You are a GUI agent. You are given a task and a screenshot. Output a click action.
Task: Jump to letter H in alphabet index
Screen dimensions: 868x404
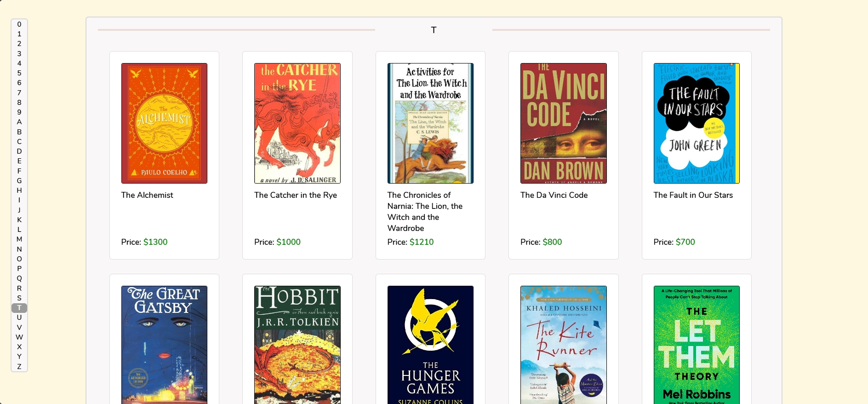[19, 190]
